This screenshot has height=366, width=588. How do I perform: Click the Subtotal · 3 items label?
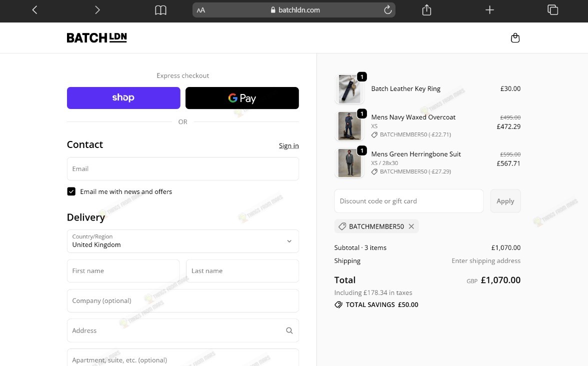(360, 247)
